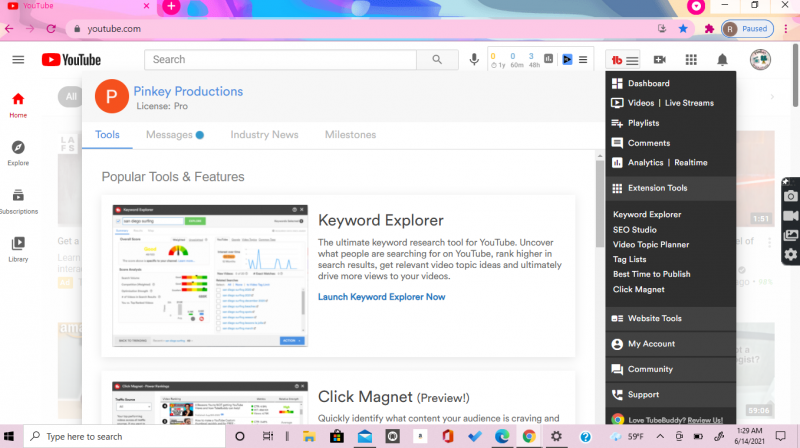Image resolution: width=800 pixels, height=448 pixels.
Task: Open Subscriptions in the left sidebar
Action: pos(18,201)
